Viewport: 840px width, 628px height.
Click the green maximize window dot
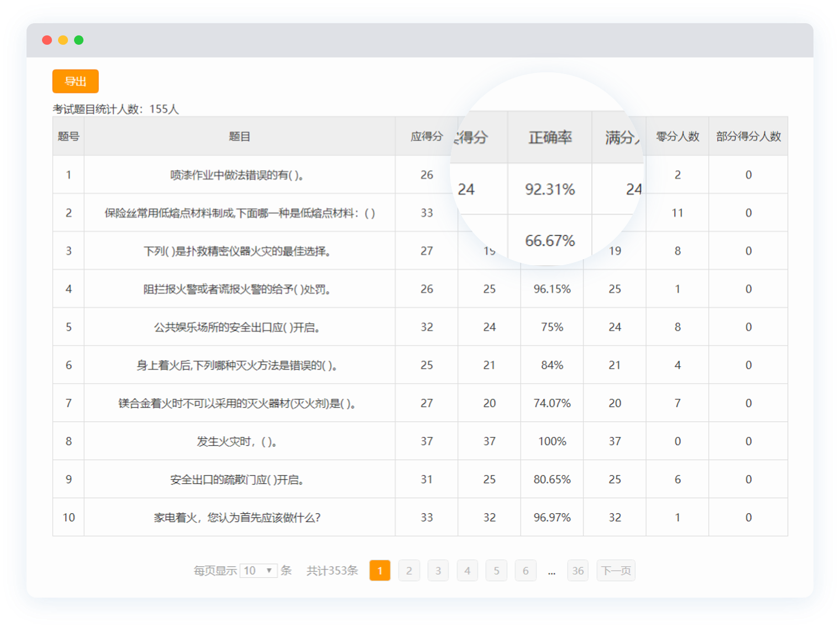pos(79,40)
